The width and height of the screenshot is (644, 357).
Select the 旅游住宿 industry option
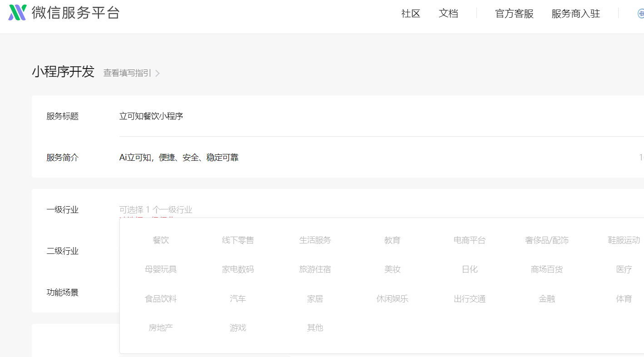click(315, 269)
